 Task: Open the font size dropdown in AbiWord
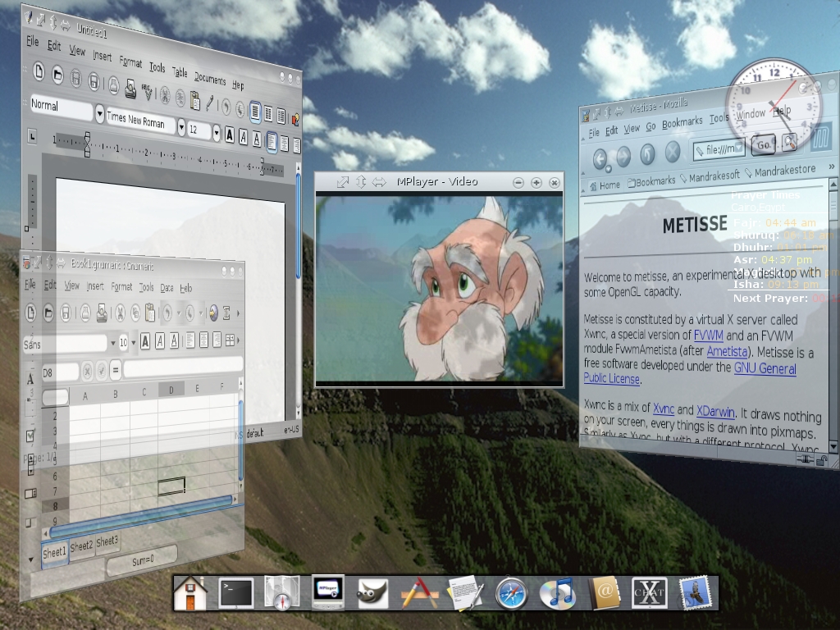(x=217, y=131)
